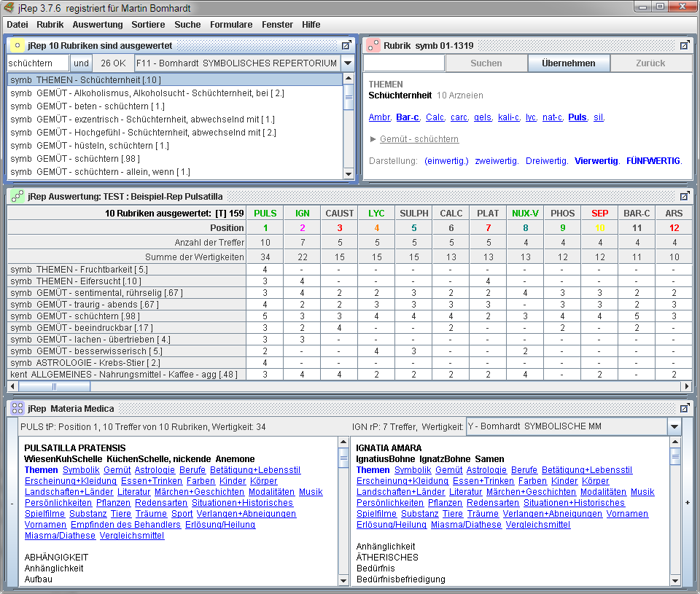This screenshot has height=594, width=700.
Task: Maximize the Materia Medica panel
Action: [685, 408]
